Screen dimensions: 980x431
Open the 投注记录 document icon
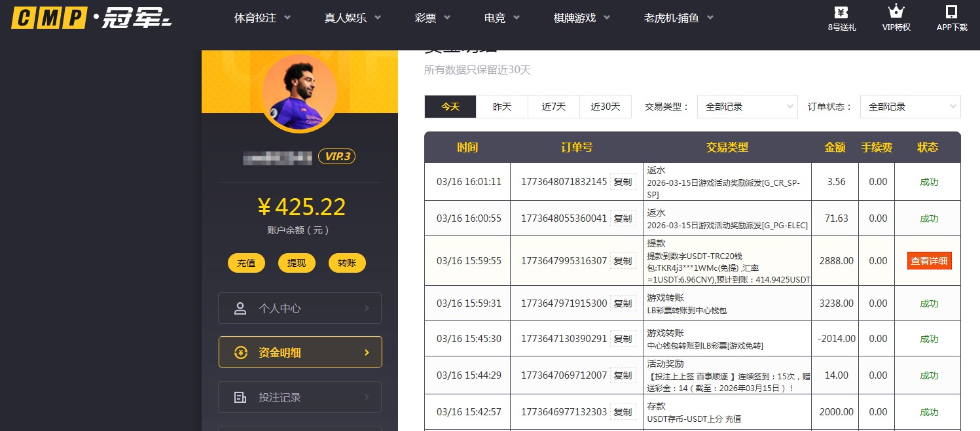pos(241,396)
